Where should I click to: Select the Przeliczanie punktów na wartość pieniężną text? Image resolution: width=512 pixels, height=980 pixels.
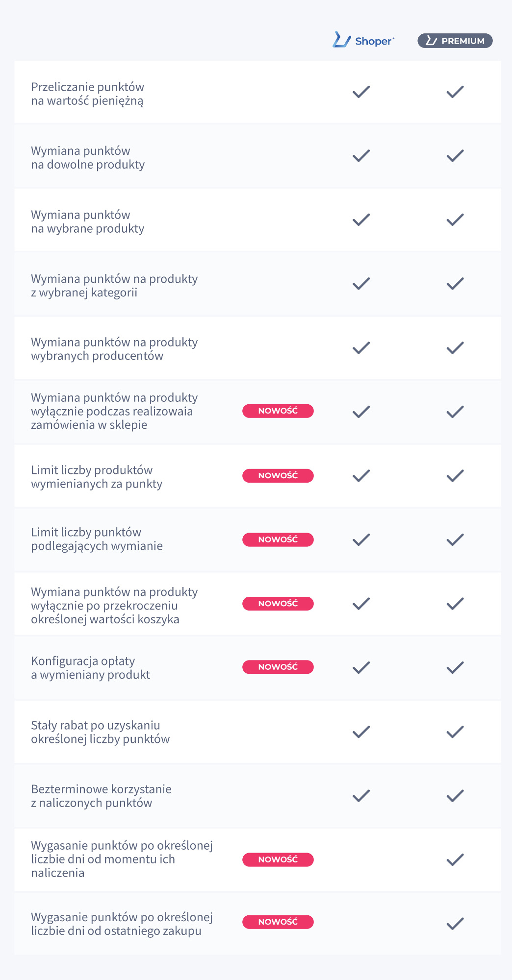tap(88, 94)
